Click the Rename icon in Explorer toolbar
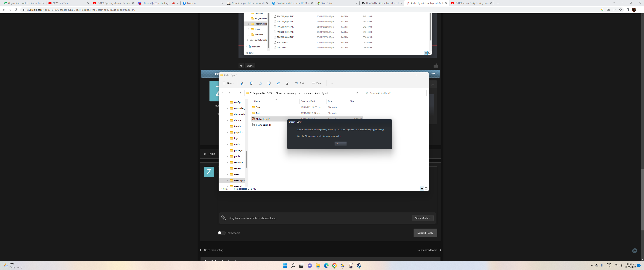The width and height of the screenshot is (644, 270). click(269, 83)
